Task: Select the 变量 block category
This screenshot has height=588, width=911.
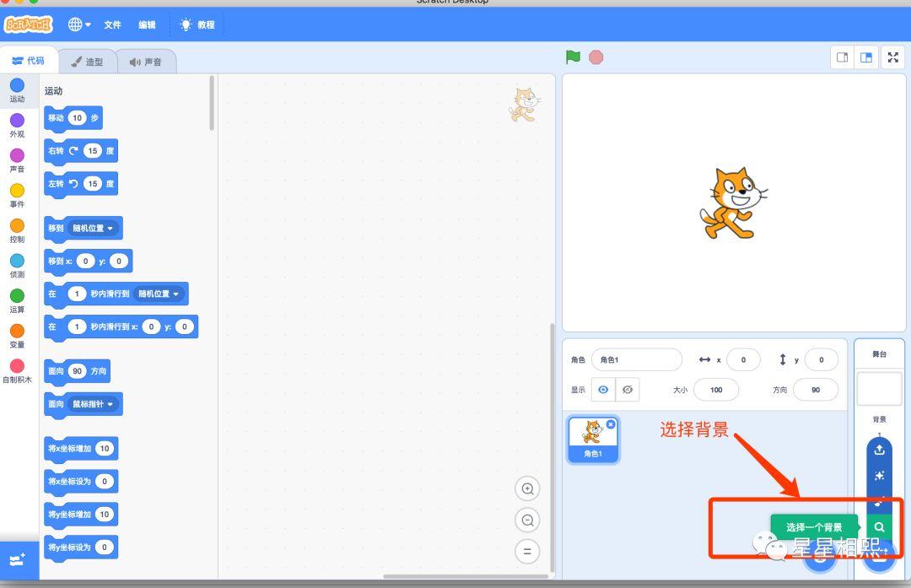Action: point(18,337)
